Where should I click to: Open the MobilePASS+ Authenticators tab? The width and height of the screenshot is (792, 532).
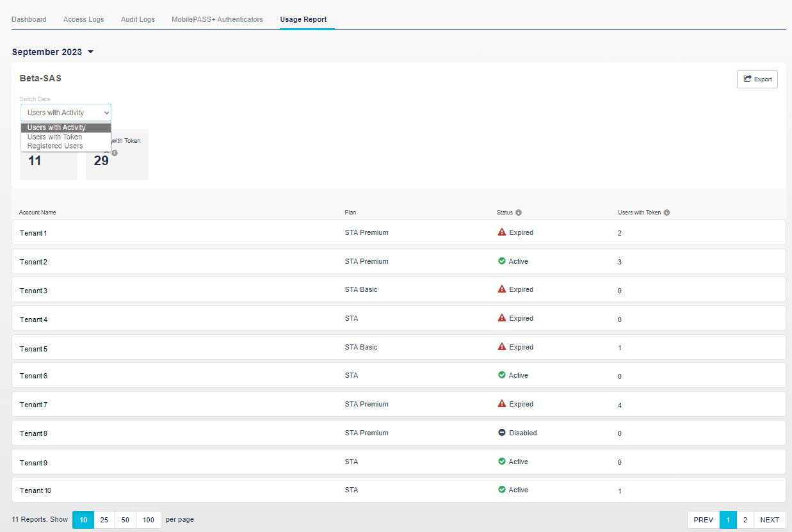[217, 19]
